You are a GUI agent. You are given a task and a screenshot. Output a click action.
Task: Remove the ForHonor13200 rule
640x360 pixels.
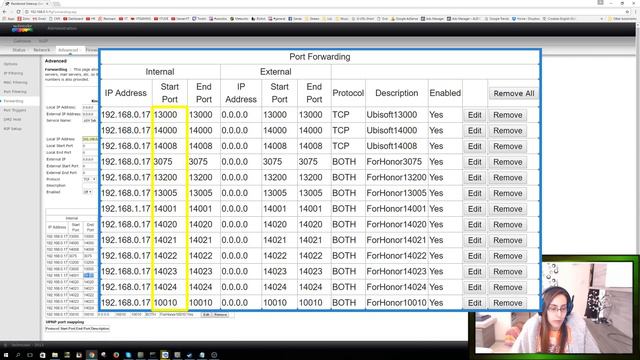point(507,178)
